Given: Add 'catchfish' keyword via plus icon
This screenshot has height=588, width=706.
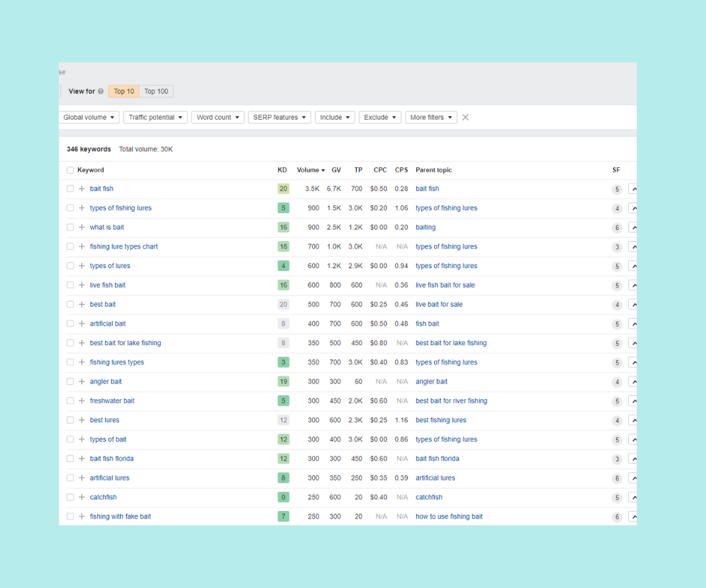Looking at the screenshot, I should pos(82,497).
